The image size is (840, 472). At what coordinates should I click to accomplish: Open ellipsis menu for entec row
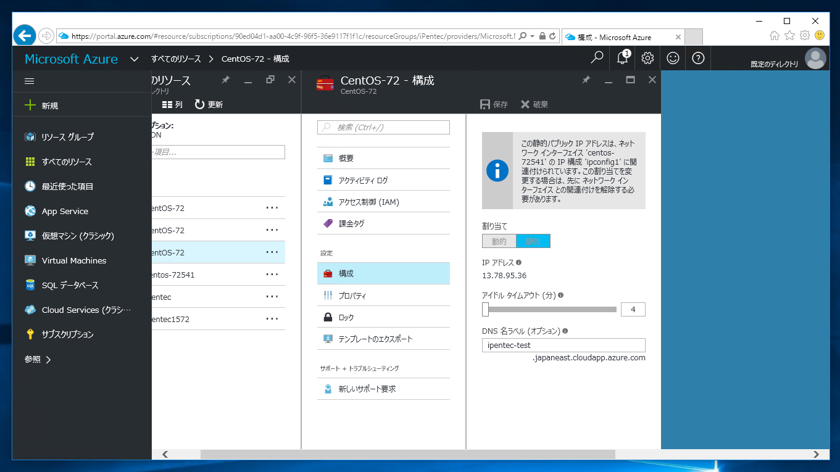tap(272, 297)
